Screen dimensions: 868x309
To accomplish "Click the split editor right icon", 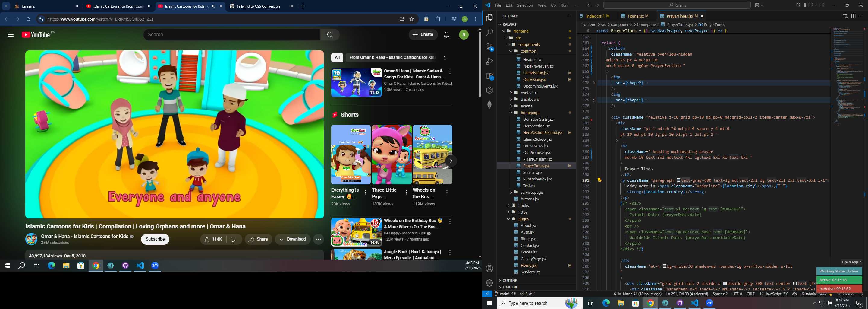I will pos(853,16).
